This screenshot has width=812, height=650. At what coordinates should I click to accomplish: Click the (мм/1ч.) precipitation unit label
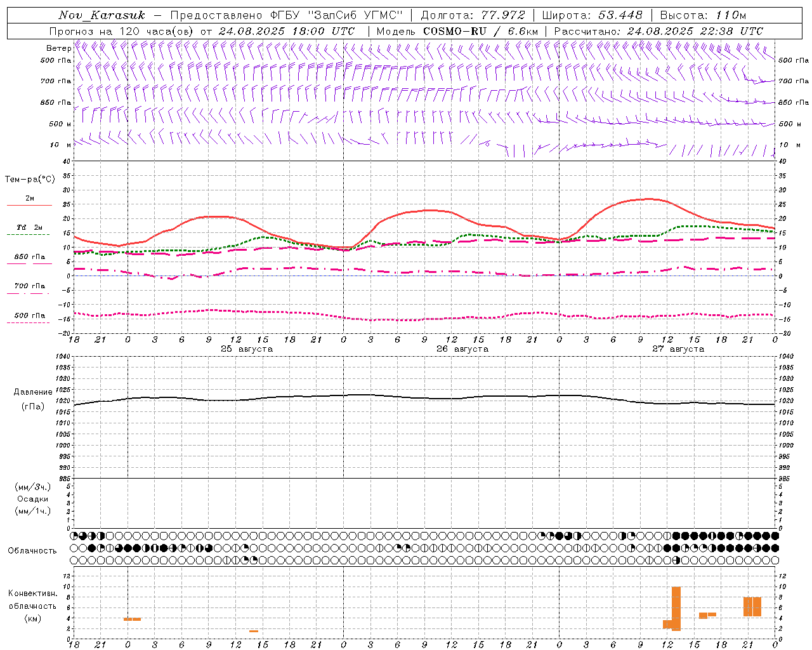click(x=33, y=511)
